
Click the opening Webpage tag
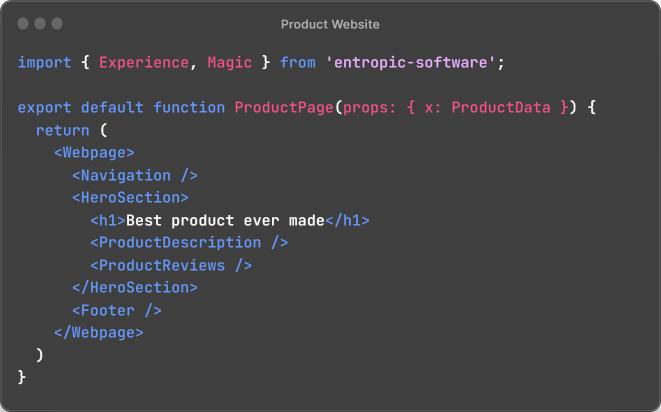94,153
